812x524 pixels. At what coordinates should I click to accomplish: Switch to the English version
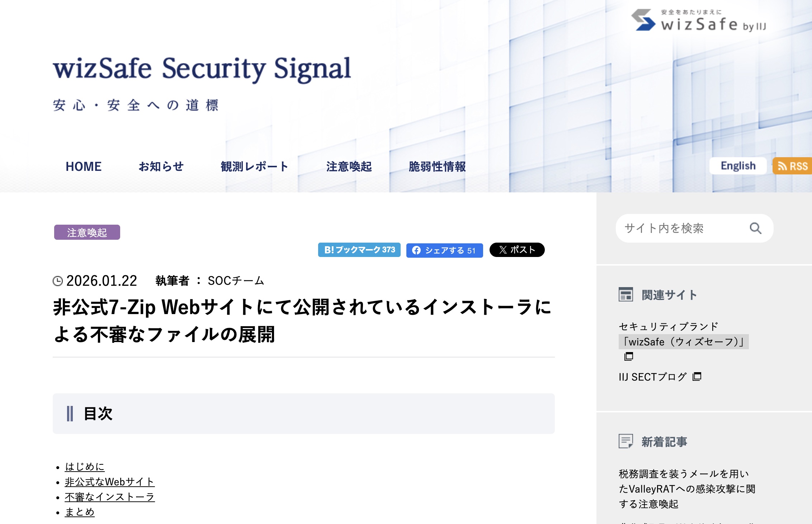pos(738,165)
